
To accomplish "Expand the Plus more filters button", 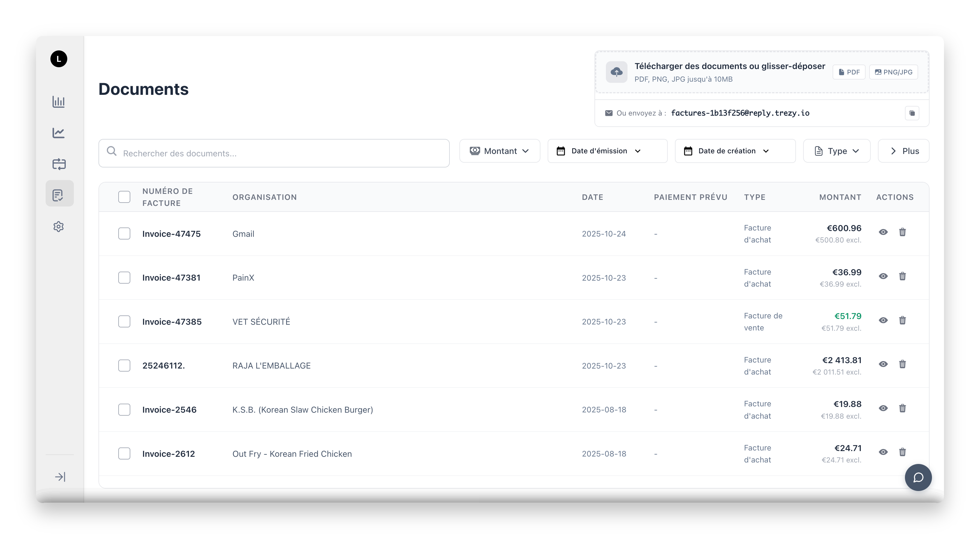I will point(903,151).
